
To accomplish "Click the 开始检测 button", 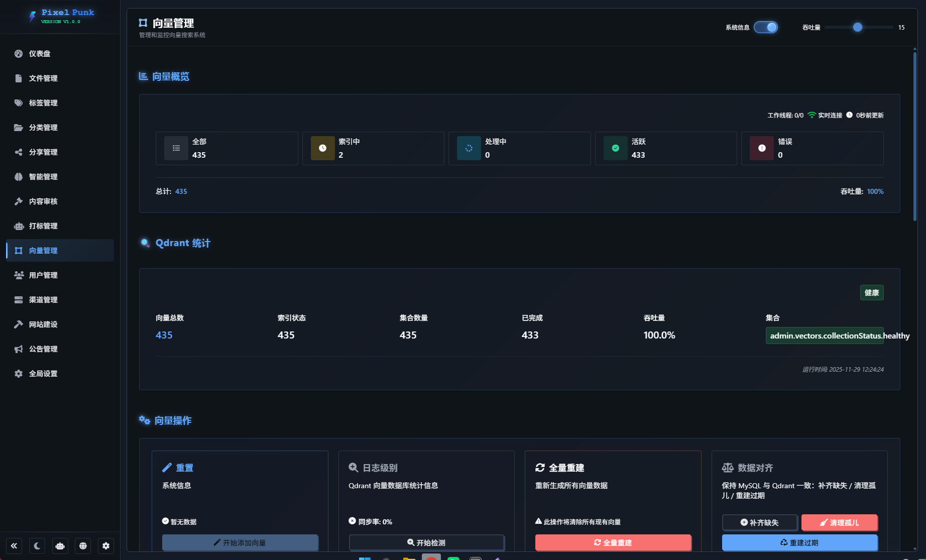I will click(x=426, y=542).
